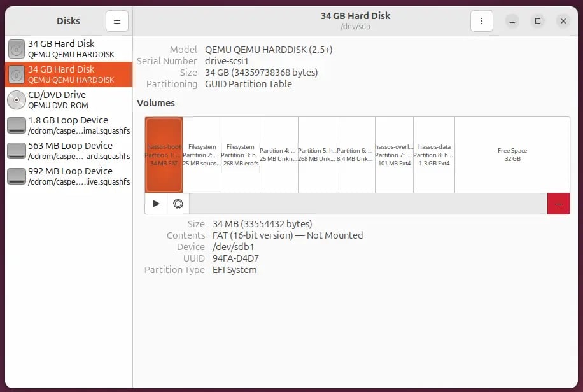Image resolution: width=583 pixels, height=392 pixels.
Task: Choose the hassos-data 1.3 GB Ext4 partition
Action: coord(433,155)
